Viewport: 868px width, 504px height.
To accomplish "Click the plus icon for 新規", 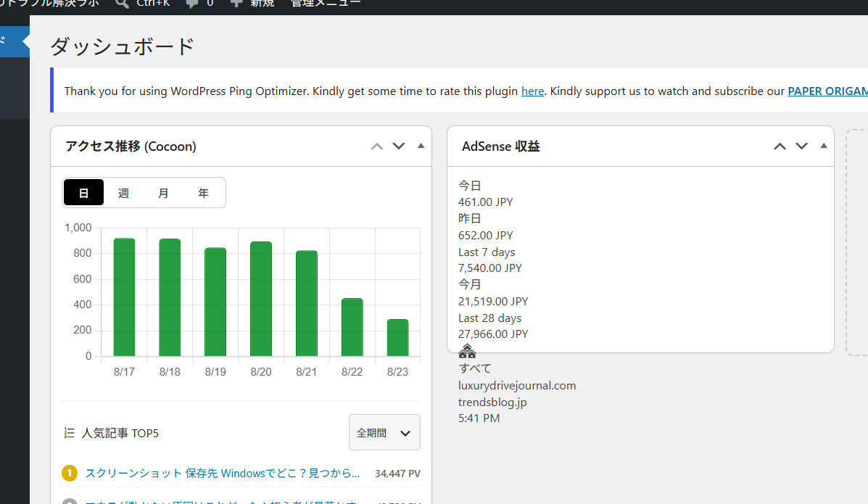I will tap(236, 3).
